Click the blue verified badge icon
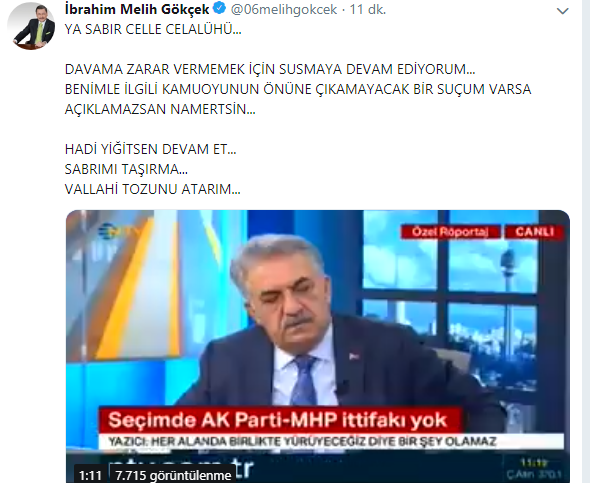 [219, 8]
